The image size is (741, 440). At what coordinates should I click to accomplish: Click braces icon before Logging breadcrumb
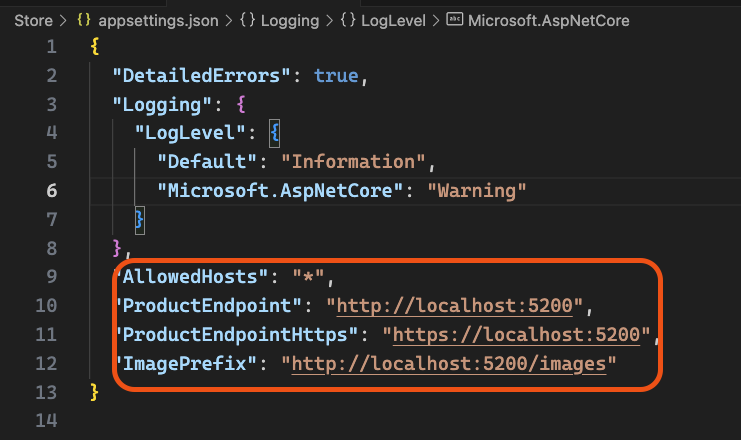coord(248,20)
